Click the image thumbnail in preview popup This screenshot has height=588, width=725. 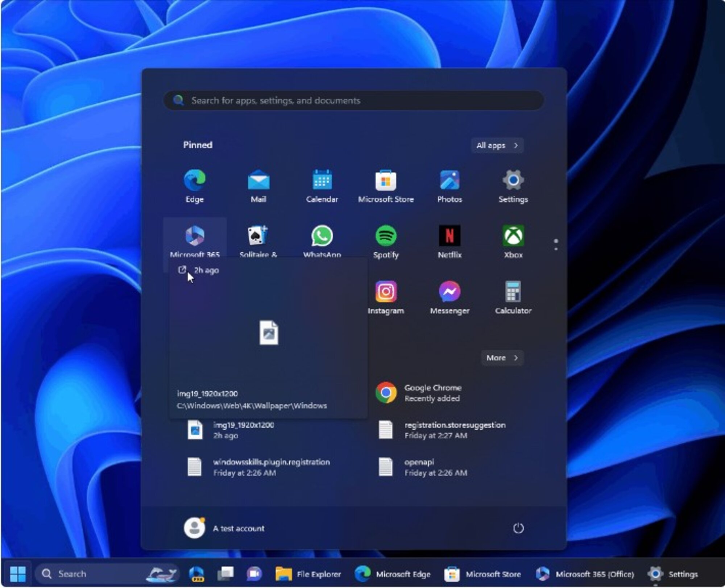269,333
